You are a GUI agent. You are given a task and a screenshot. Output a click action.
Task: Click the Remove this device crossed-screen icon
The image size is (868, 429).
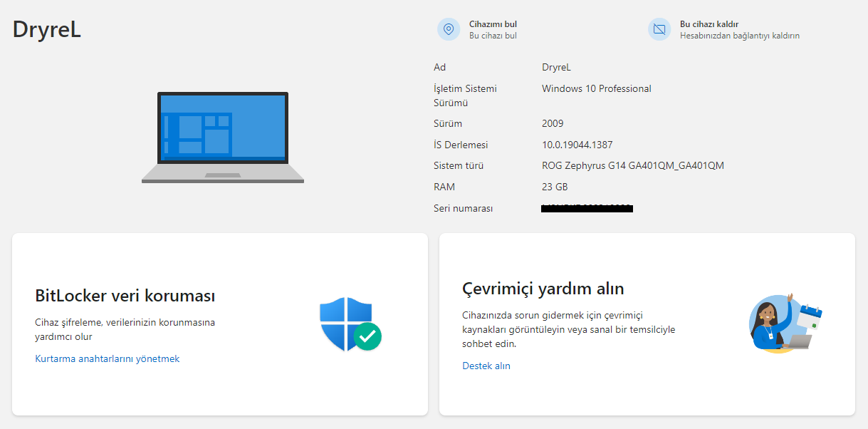659,29
